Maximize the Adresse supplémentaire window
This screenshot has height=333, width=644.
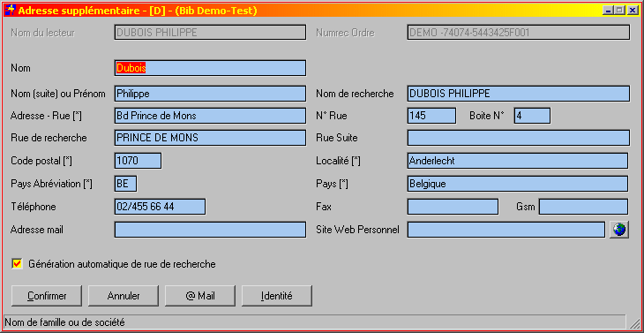619,11
